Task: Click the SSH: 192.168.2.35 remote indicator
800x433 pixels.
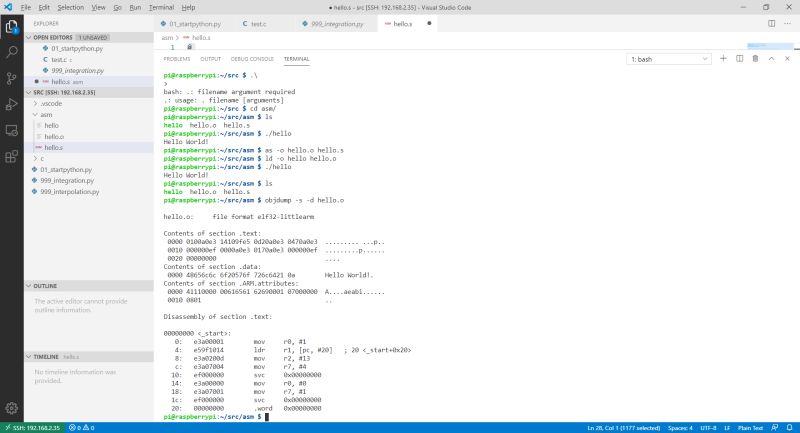Action: tap(33, 428)
